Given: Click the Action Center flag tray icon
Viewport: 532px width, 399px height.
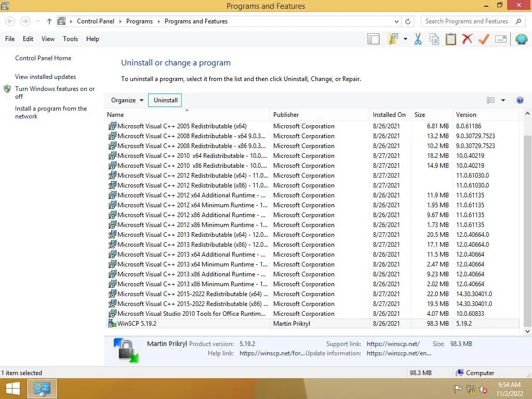Looking at the screenshot, I should (458, 389).
